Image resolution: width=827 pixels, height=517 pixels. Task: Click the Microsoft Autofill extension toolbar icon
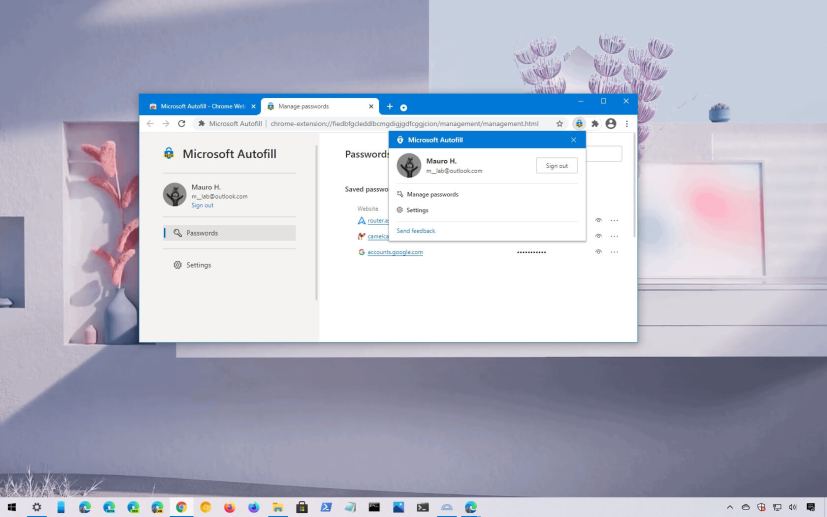579,123
